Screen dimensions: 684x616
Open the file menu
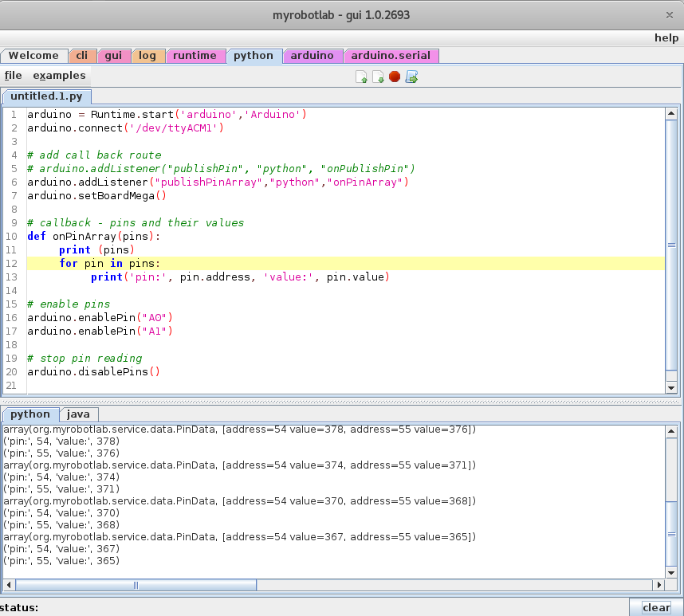[13, 76]
